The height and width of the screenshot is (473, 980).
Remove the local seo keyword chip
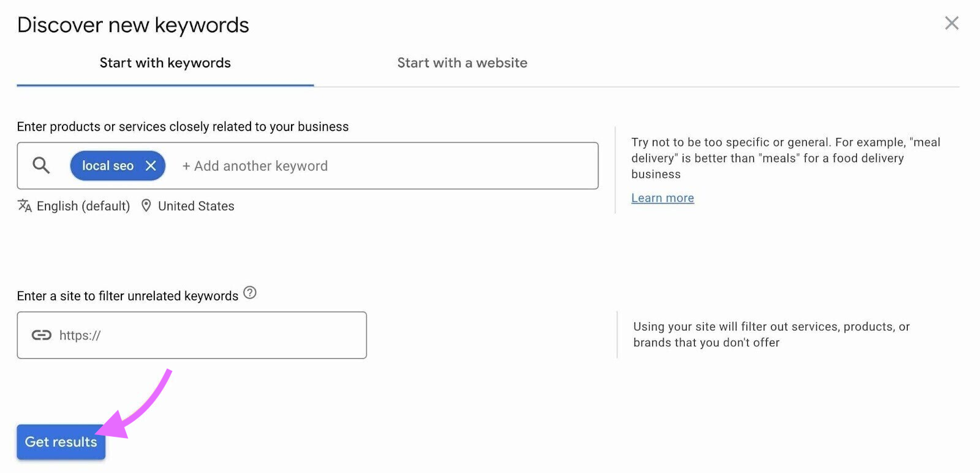click(x=150, y=165)
